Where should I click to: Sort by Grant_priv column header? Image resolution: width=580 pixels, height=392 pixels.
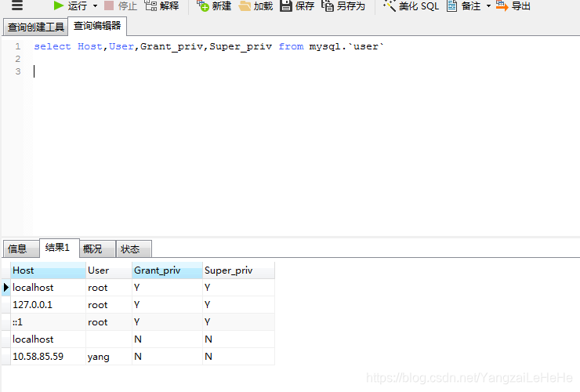167,270
